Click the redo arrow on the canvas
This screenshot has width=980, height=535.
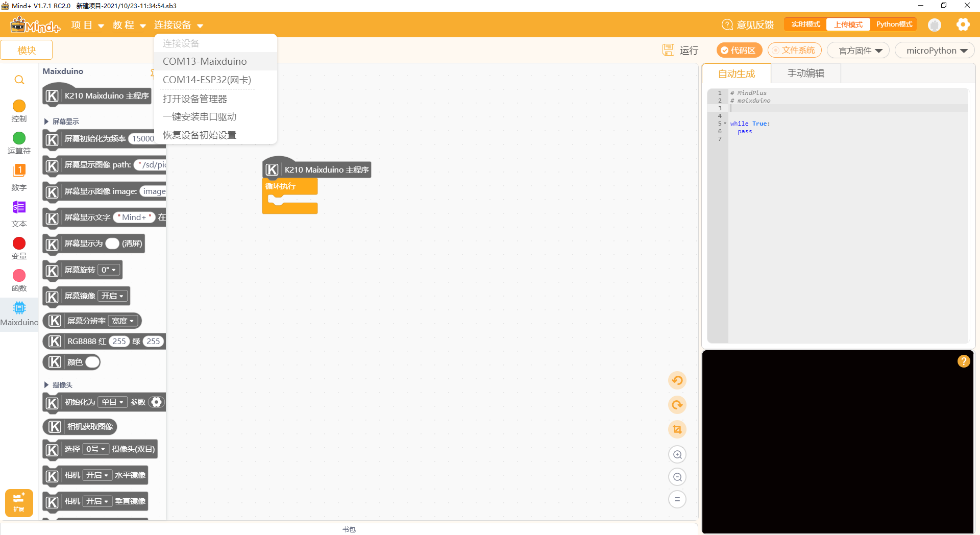click(x=677, y=405)
